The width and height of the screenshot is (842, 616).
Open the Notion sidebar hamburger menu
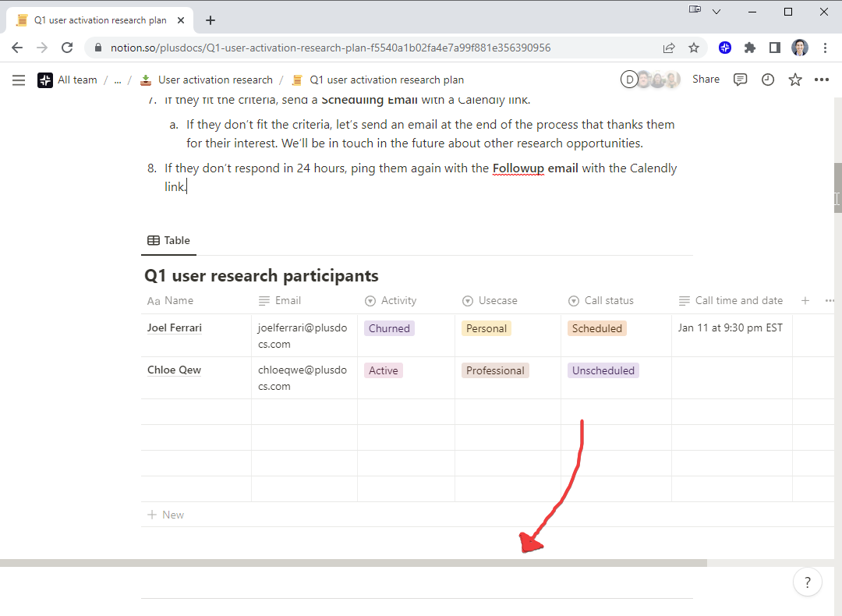(19, 80)
